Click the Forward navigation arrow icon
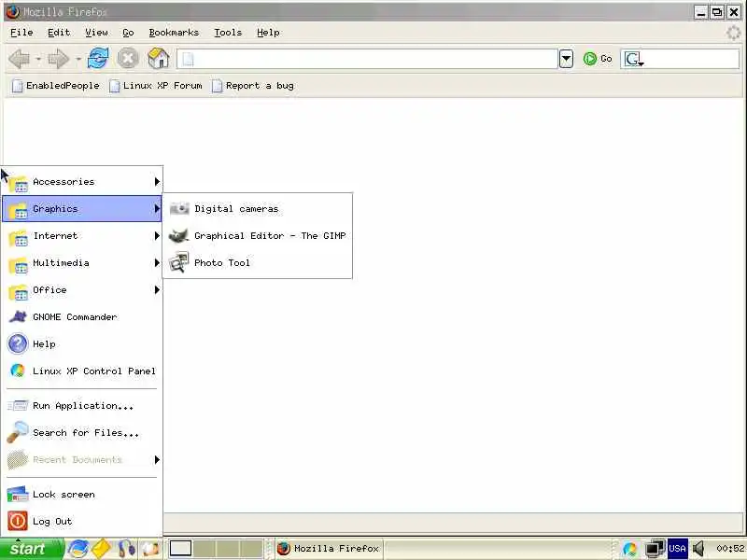The height and width of the screenshot is (560, 747). pos(59,59)
